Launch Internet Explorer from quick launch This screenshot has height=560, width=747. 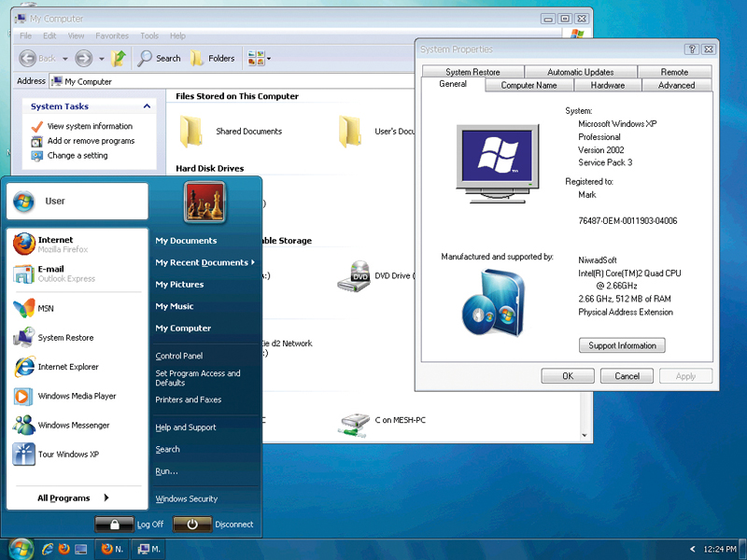click(x=48, y=549)
